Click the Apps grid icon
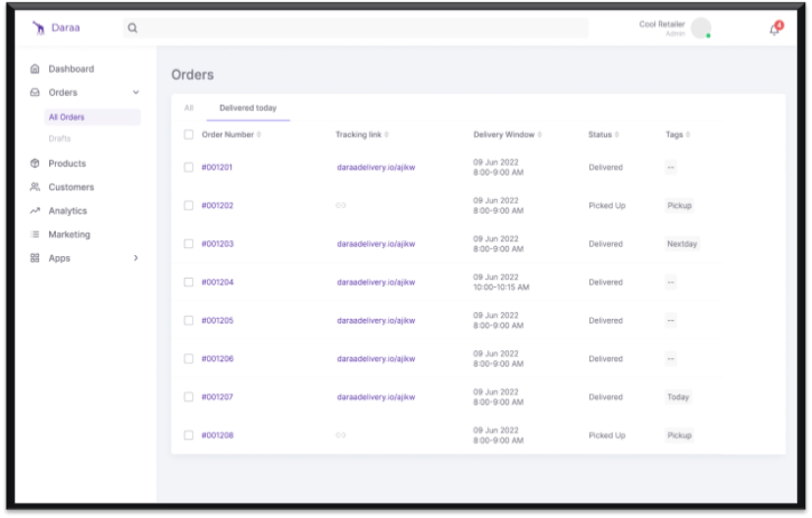812x518 pixels. click(35, 258)
